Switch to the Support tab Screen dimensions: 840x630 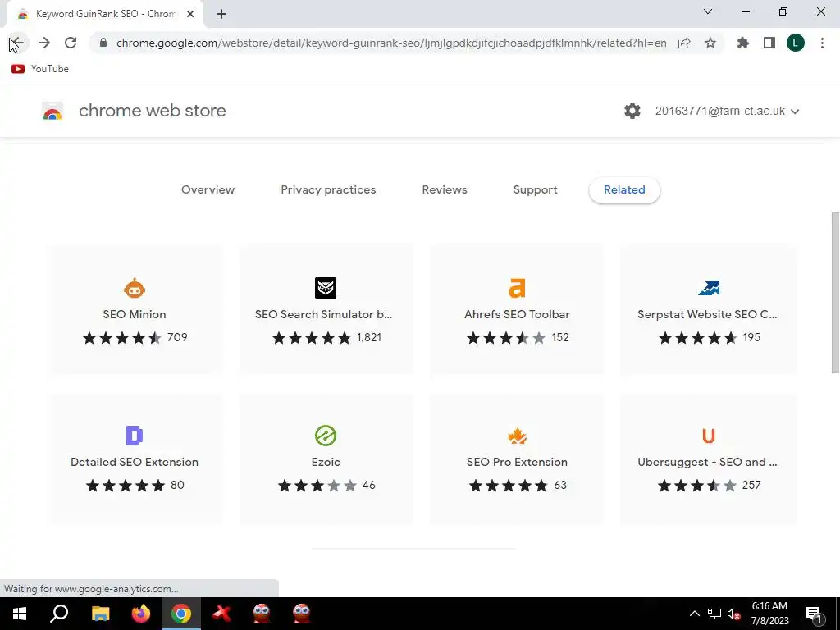(x=535, y=189)
